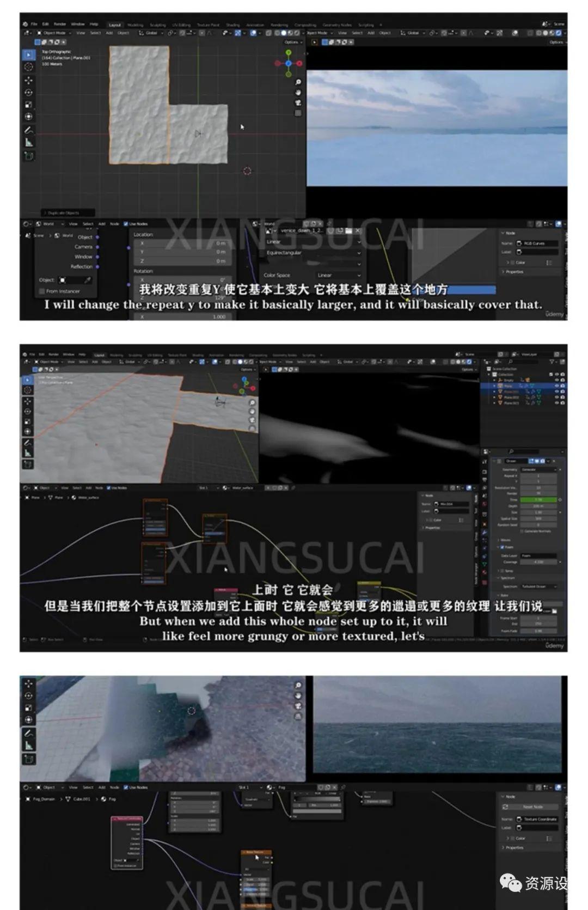
Task: Click the Reset Node button
Action: (x=532, y=807)
